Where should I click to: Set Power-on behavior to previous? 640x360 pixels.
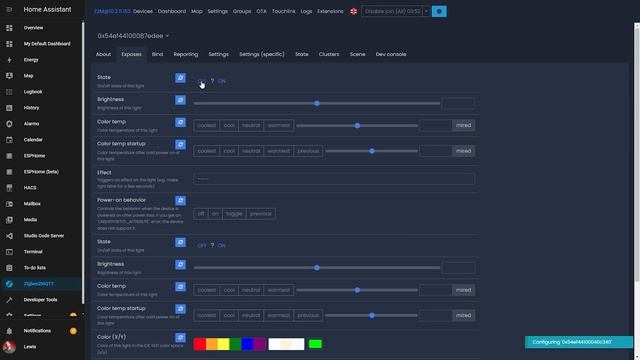point(261,214)
